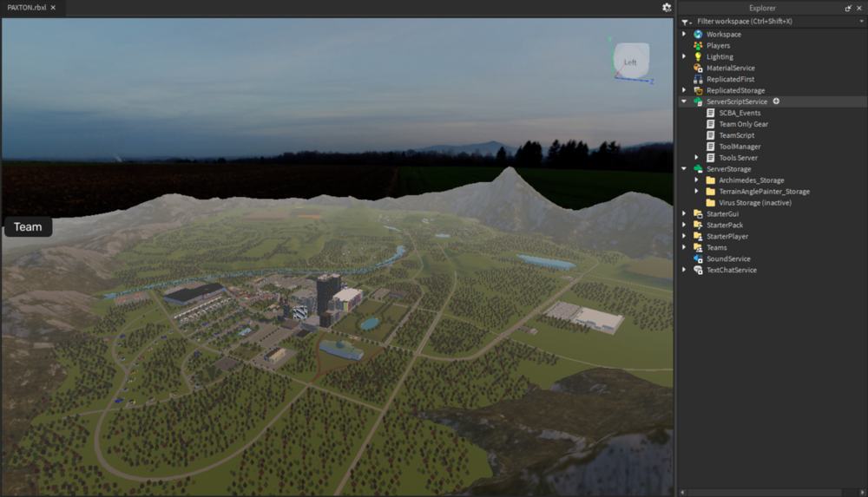Click the TextChatService icon
The height and width of the screenshot is (497, 868).
698,270
